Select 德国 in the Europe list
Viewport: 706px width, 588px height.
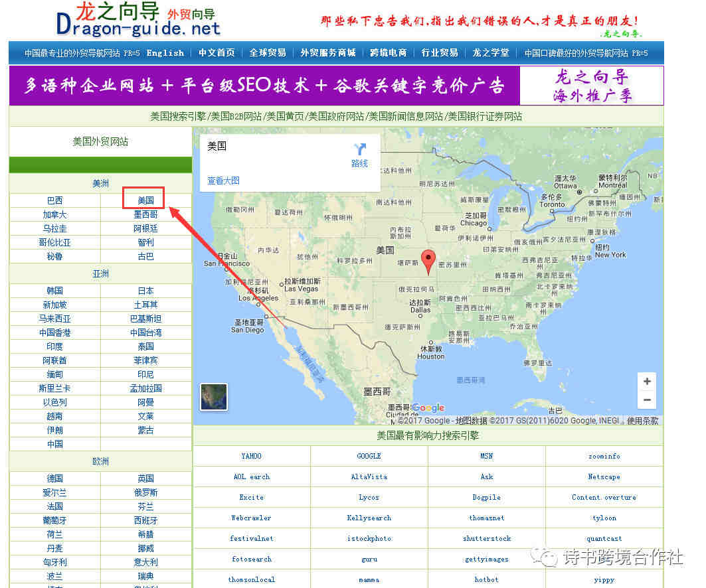pos(54,478)
